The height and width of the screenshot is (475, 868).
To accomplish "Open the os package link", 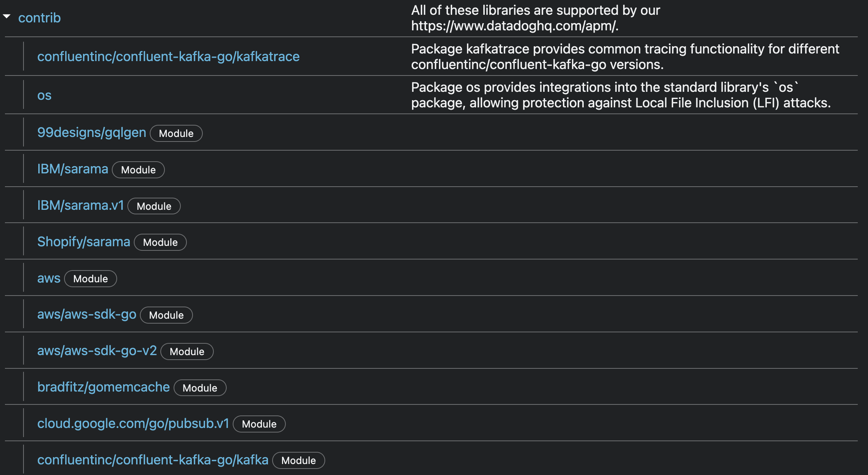I will click(x=44, y=95).
